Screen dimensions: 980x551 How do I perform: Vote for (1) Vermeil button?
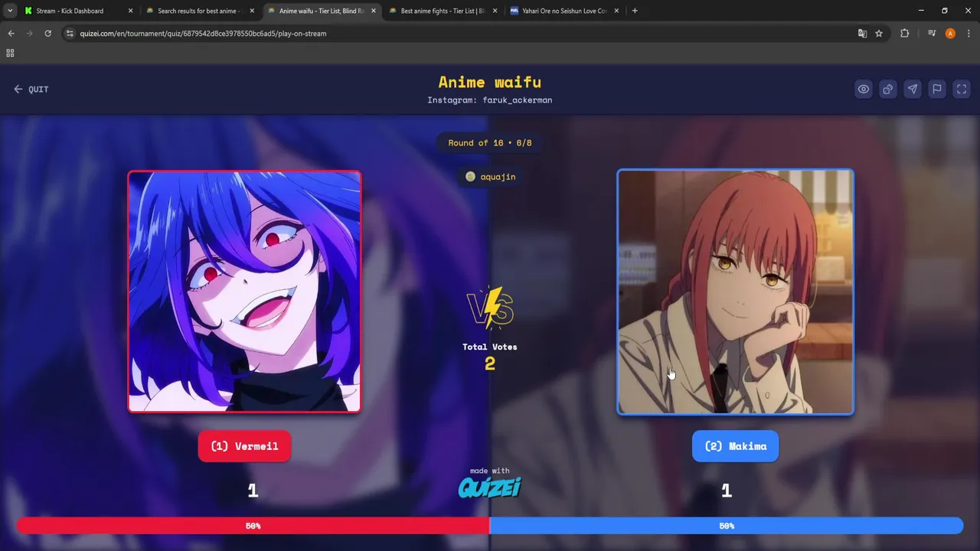pos(244,446)
